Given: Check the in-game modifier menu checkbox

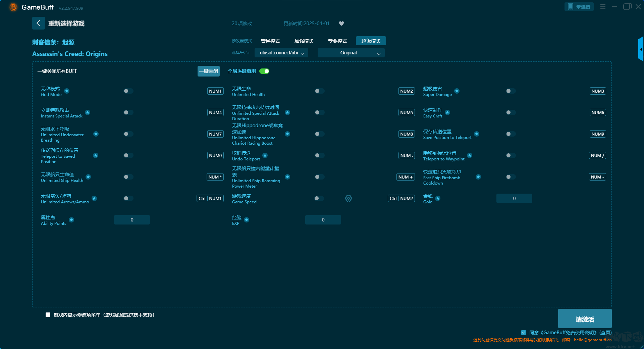Looking at the screenshot, I should click(x=48, y=315).
